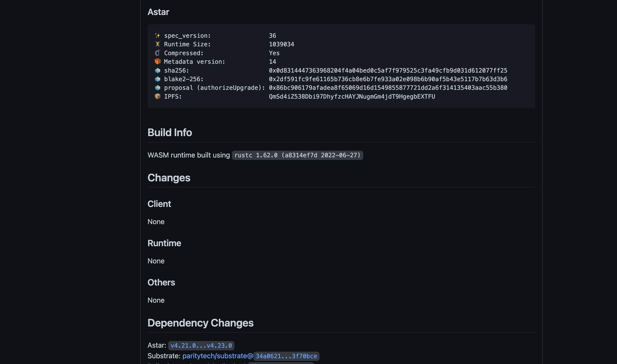Click the Astar runtime heading
This screenshot has width=617, height=364.
point(158,12)
